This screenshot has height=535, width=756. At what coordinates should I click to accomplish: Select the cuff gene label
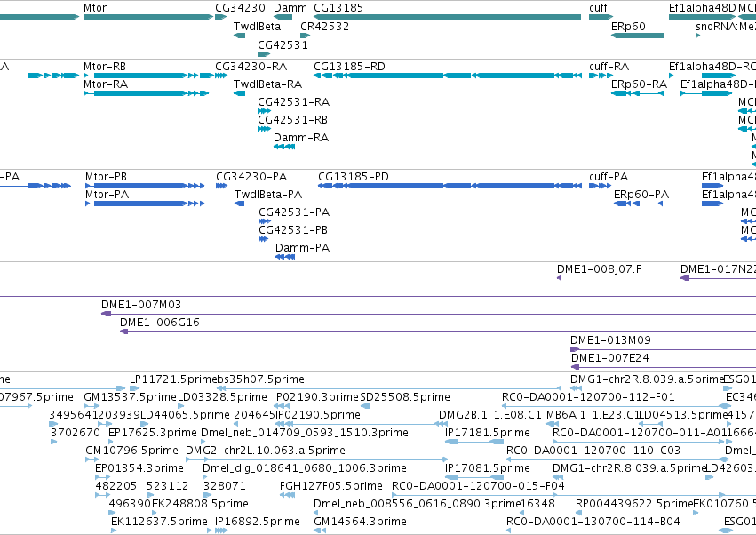599,8
